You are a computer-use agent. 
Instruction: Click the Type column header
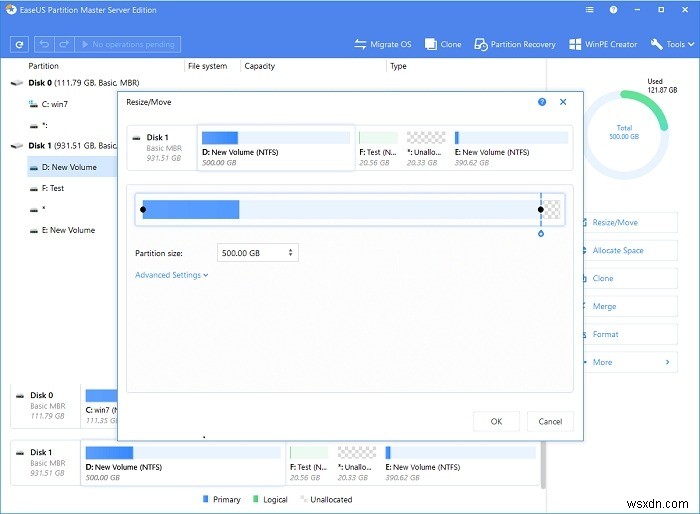(398, 66)
